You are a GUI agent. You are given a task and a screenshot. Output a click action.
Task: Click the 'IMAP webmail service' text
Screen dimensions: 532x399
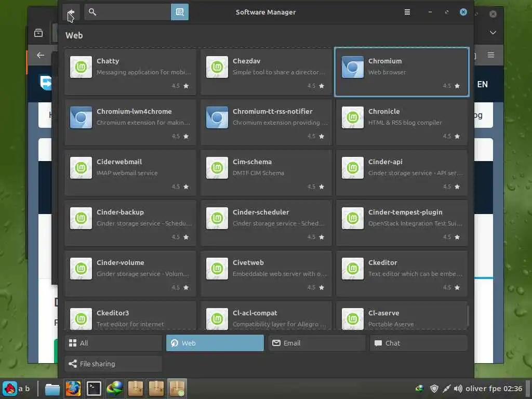click(x=127, y=173)
